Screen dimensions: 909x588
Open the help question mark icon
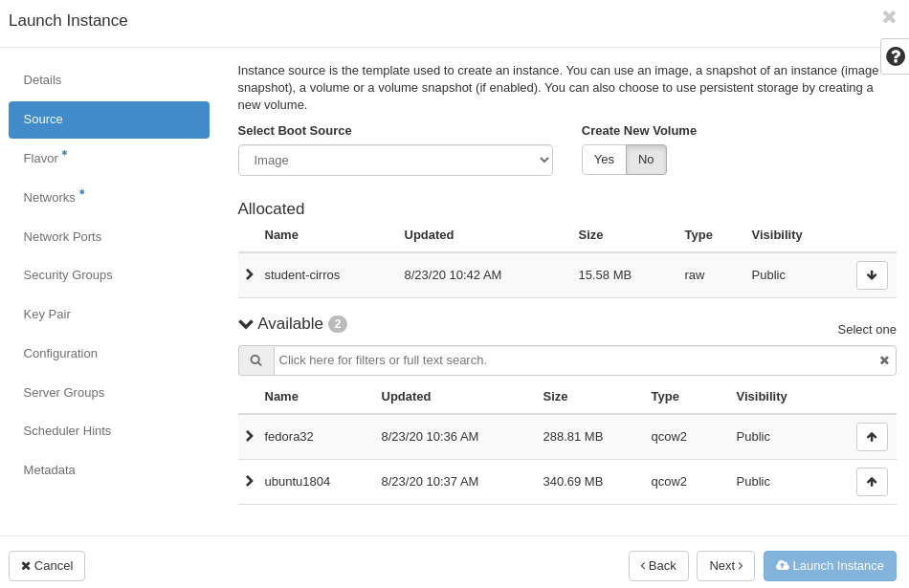(895, 56)
